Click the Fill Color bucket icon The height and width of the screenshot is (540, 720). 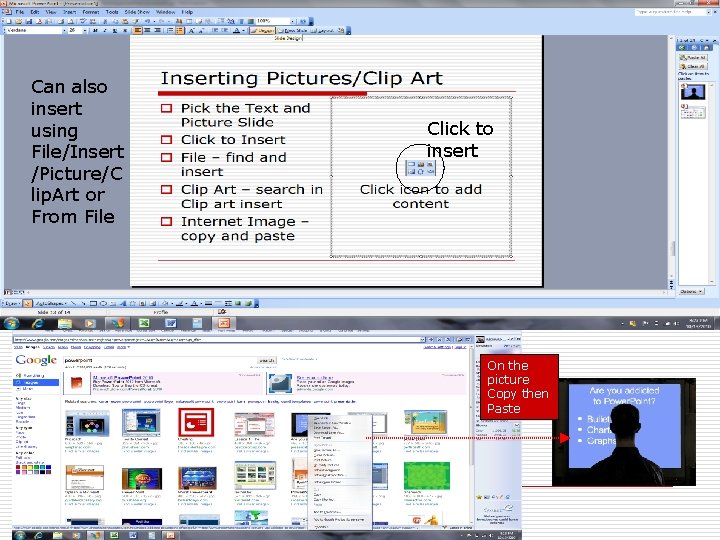coord(165,304)
